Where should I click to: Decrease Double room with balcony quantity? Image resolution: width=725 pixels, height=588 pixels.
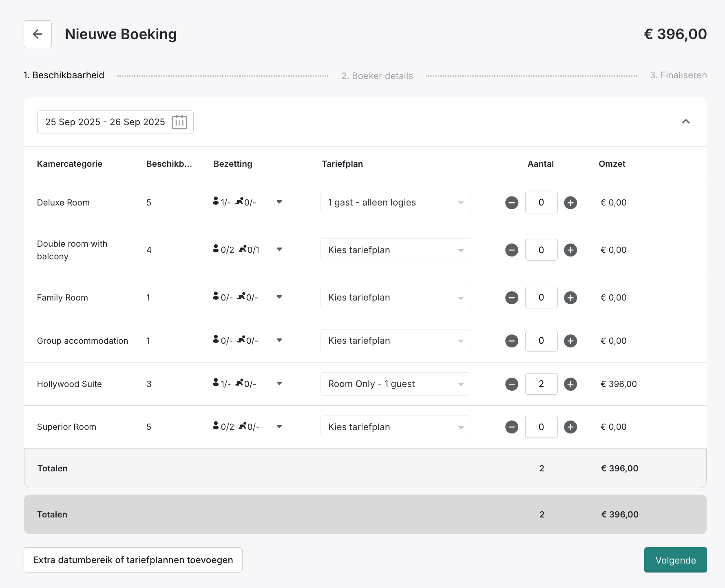coord(512,250)
